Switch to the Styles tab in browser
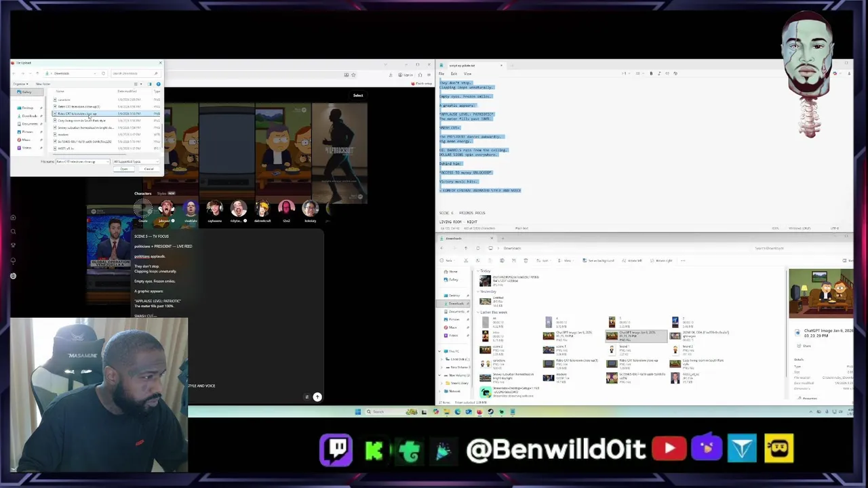Viewport: 868px width, 488px height. 162,193
